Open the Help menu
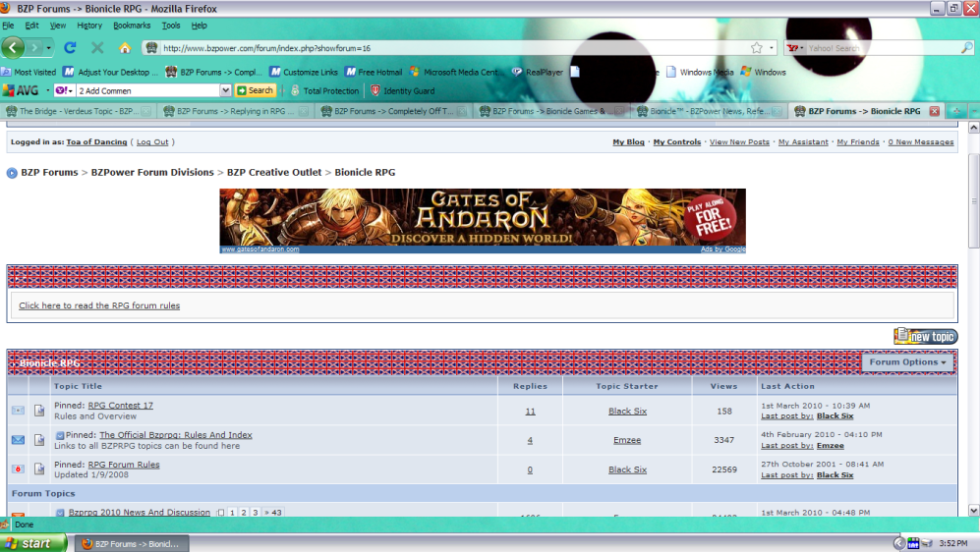The height and width of the screenshot is (552, 980). (x=199, y=26)
